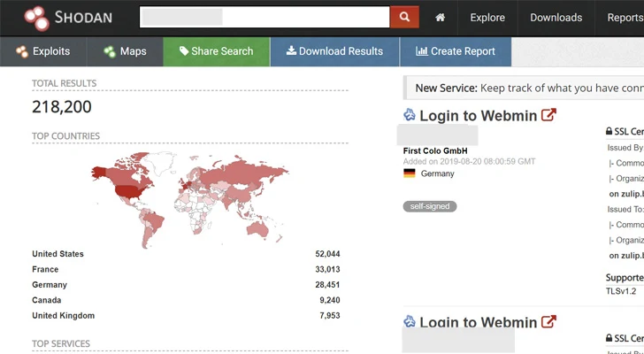Click the United Kingdom count 7,953
This screenshot has width=644, height=354.
330,315
